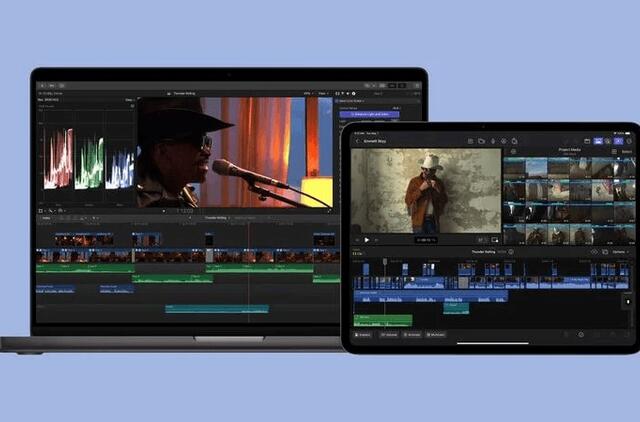This screenshot has width=640, height=422.
Task: Tap the info icon beside iPad timeline title
Action: point(511,252)
